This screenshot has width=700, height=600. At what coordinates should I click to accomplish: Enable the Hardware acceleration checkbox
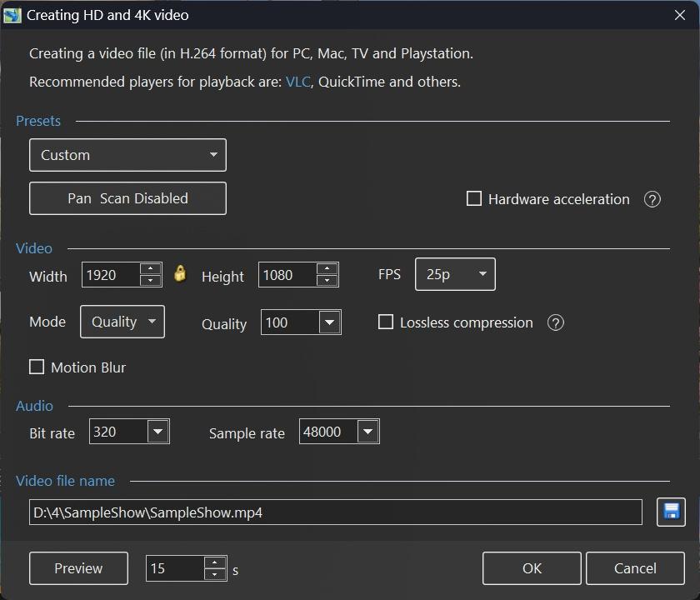pyautogui.click(x=474, y=199)
